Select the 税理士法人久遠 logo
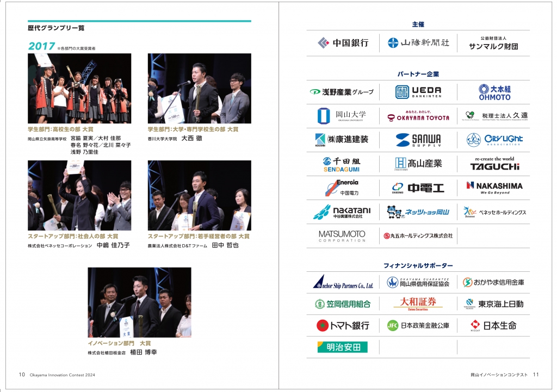The width and height of the screenshot is (557, 392). (x=494, y=116)
